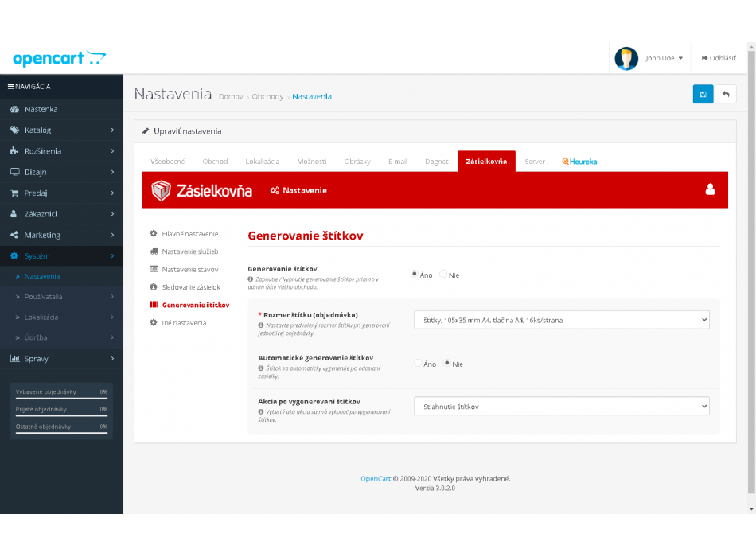Click the user profile icon in red banner

(x=710, y=189)
